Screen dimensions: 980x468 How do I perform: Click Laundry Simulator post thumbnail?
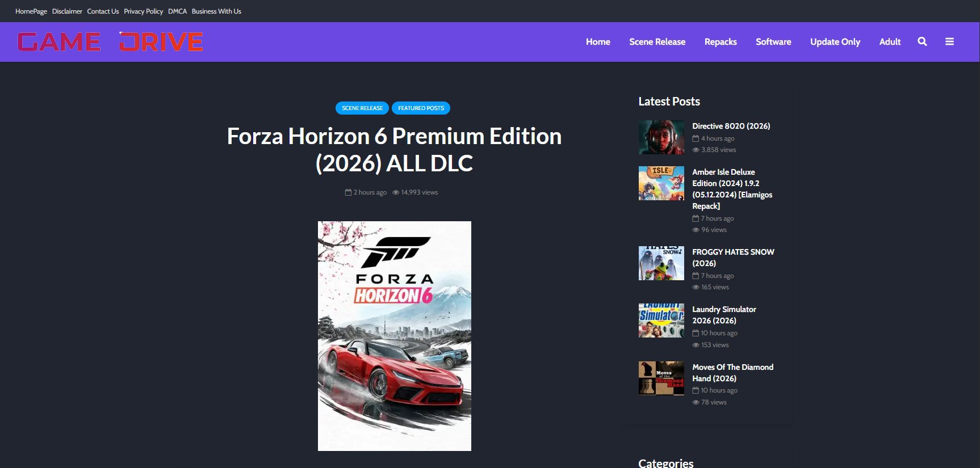pos(661,321)
